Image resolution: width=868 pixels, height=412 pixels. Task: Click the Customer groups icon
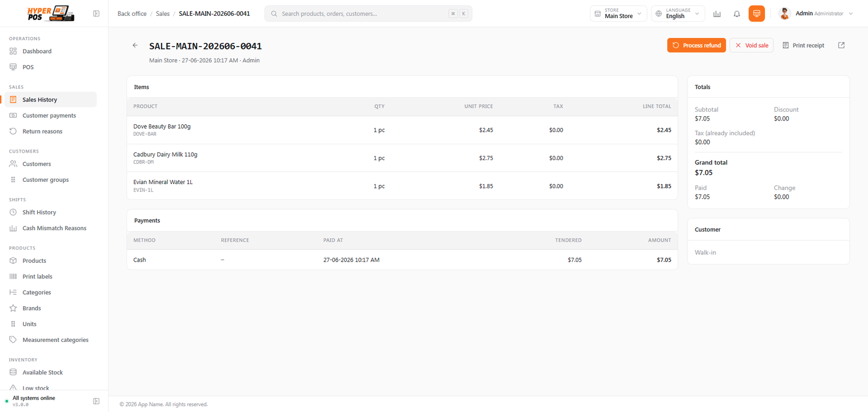pyautogui.click(x=13, y=180)
